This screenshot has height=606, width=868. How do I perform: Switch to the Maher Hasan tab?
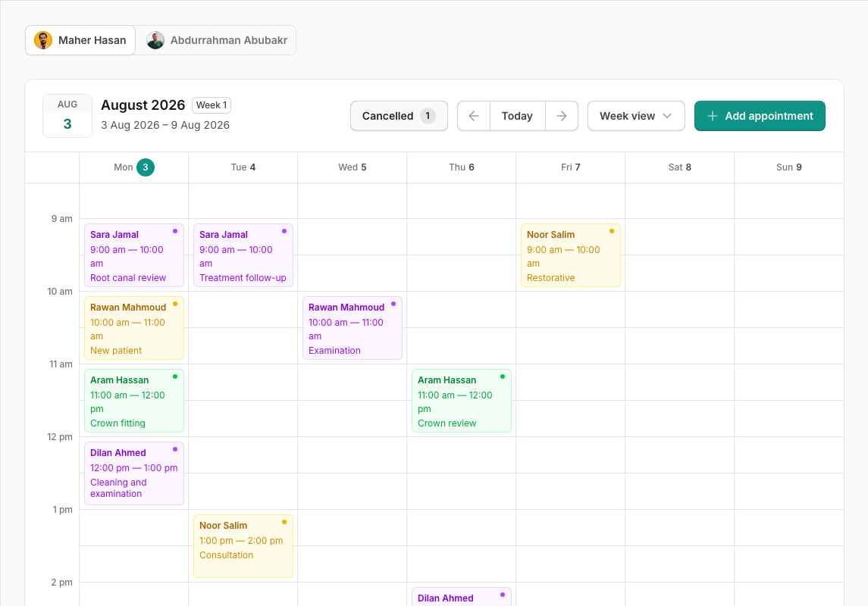(x=80, y=40)
